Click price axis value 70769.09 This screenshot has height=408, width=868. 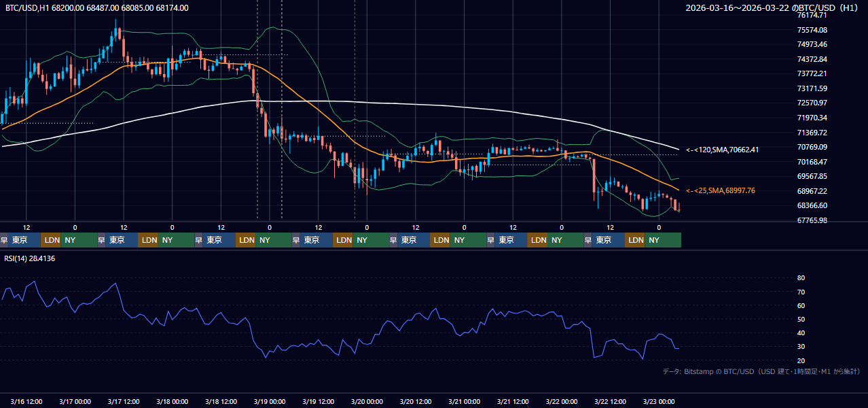click(812, 147)
